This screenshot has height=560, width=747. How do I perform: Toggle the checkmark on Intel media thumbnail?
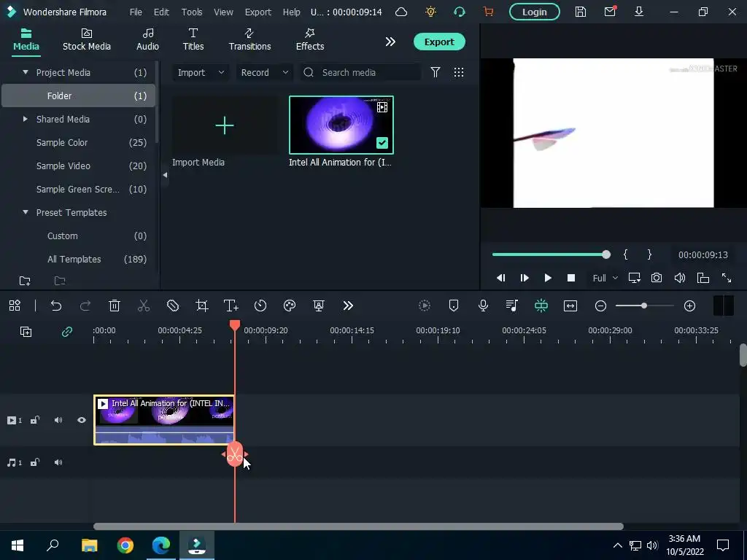[x=382, y=143]
